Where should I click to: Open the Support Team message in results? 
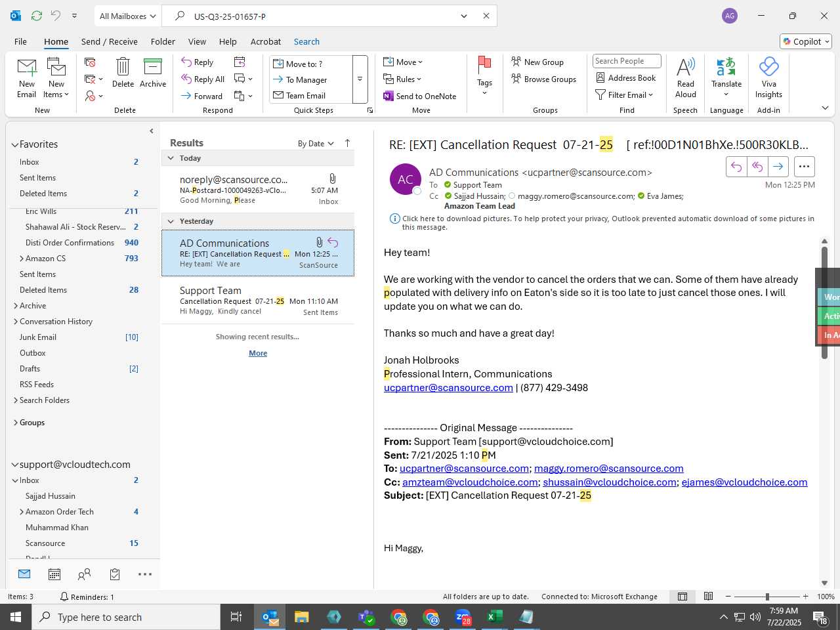click(x=258, y=301)
